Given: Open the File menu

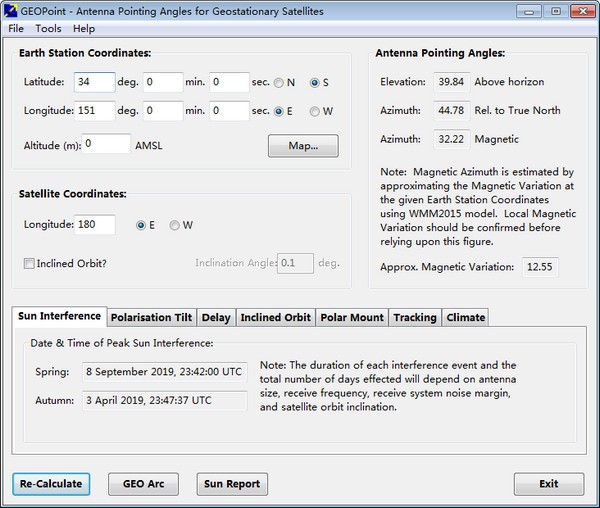Looking at the screenshot, I should click(16, 29).
